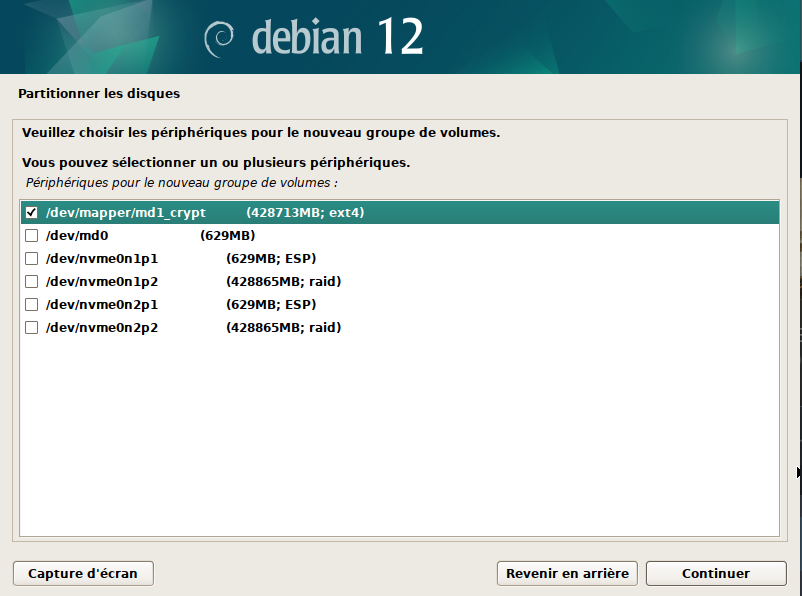802x596 pixels.
Task: Click (428865MB; raid) beside nvme0n2p2
Action: point(283,327)
